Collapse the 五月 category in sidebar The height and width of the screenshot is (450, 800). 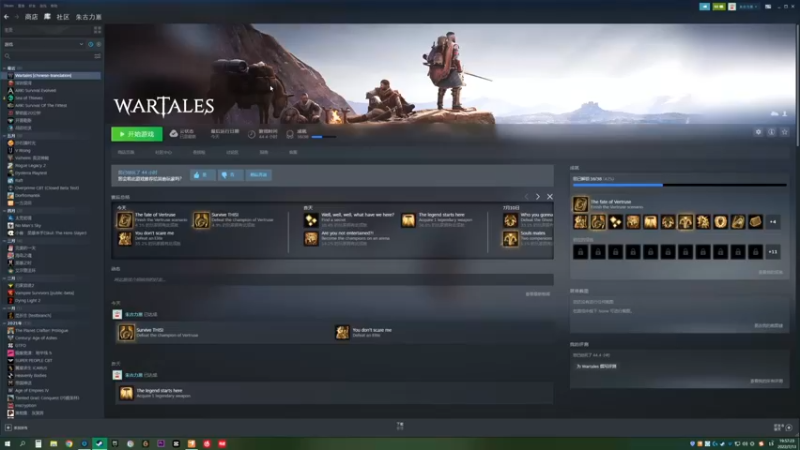pos(5,136)
